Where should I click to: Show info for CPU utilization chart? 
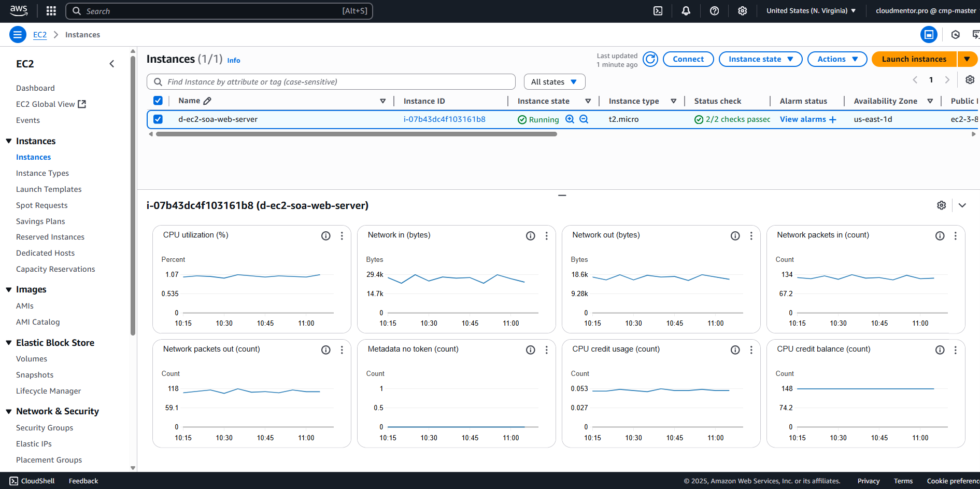325,236
